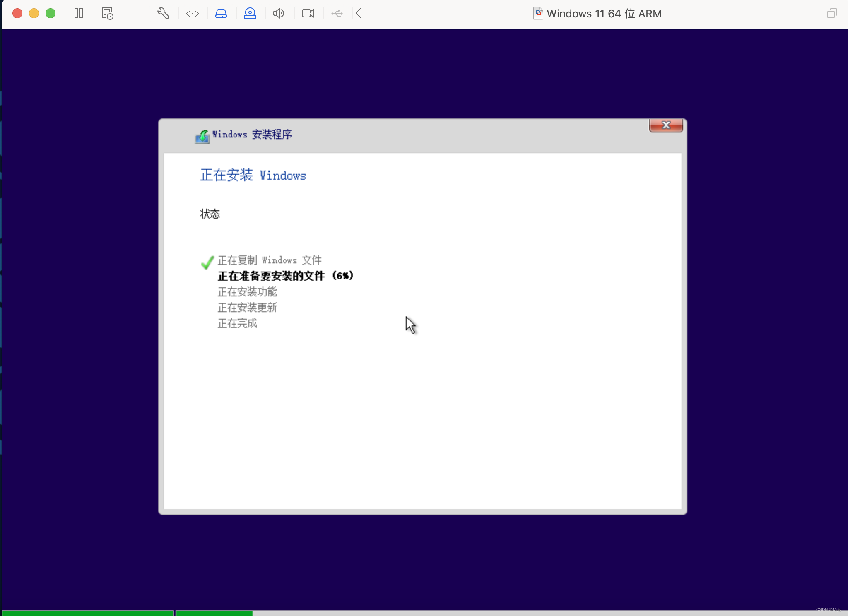Click the 'Windows 11 64 位 ARM' title
The image size is (848, 616).
(x=604, y=14)
